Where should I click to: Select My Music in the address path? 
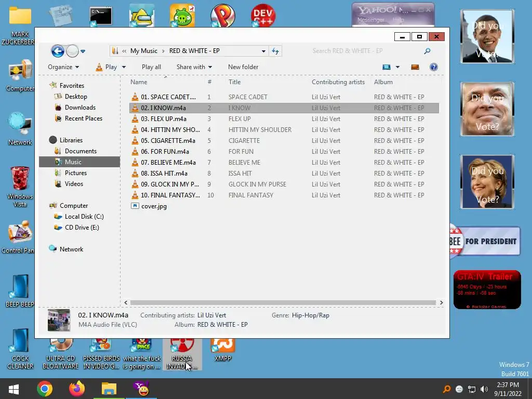point(144,51)
